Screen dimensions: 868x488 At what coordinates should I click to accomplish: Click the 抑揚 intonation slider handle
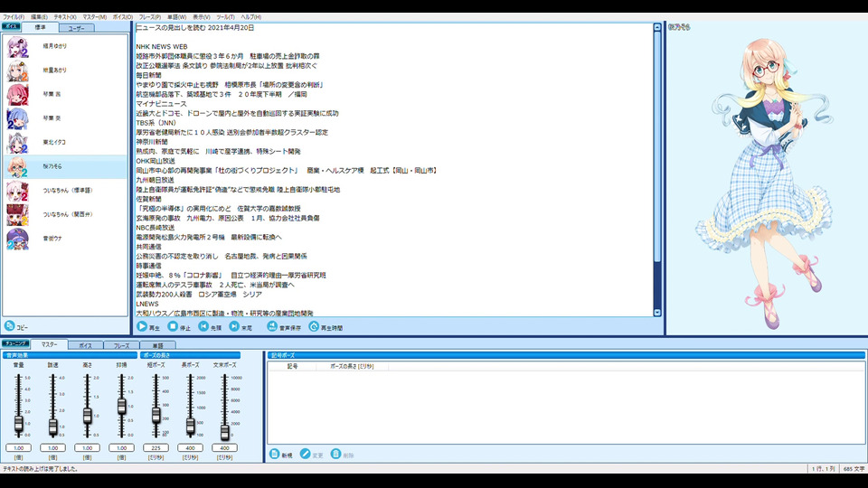pos(121,407)
